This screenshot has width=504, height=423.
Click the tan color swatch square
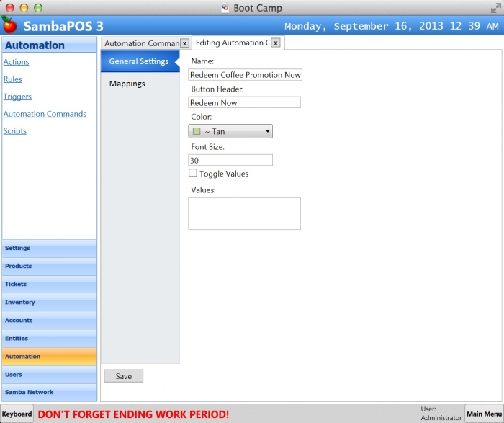point(196,131)
